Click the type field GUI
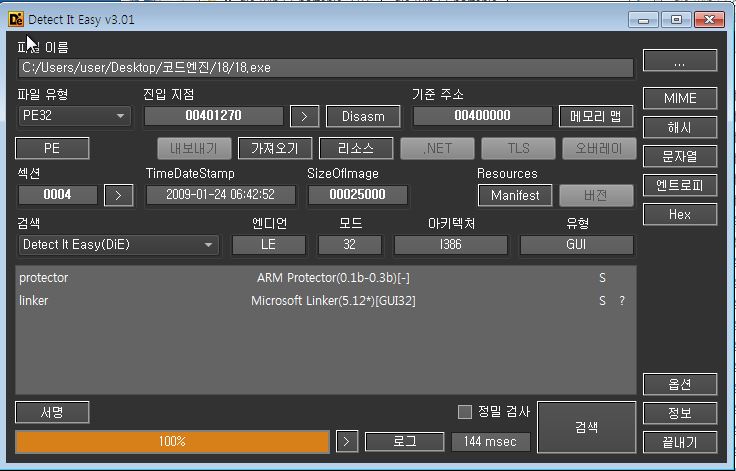Screen dimensions: 736x471 click(576, 245)
